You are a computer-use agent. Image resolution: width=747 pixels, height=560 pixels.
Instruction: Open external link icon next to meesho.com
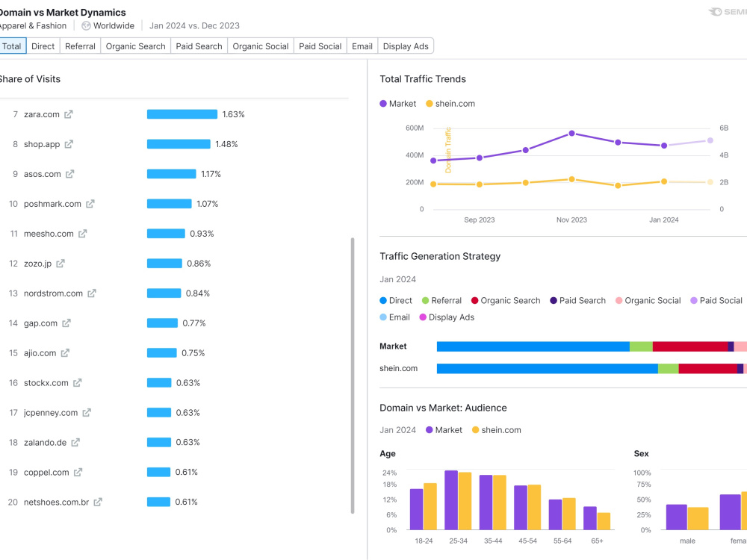coord(82,233)
